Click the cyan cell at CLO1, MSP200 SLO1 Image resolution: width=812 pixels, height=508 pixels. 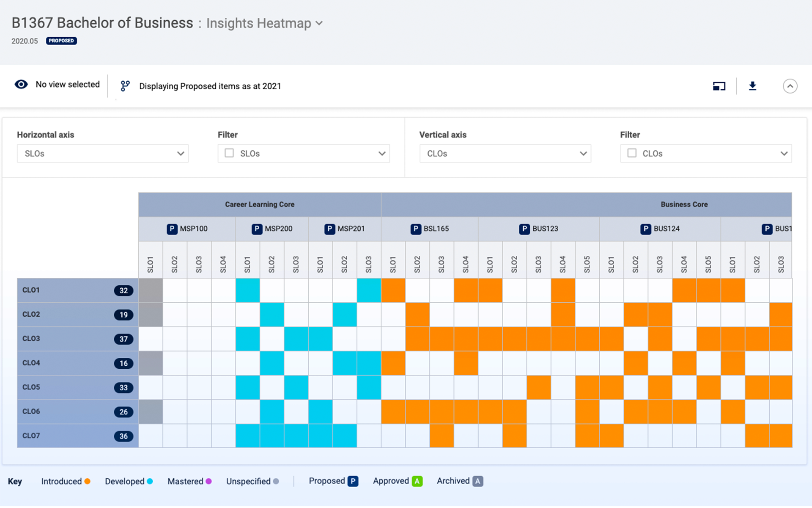[248, 290]
